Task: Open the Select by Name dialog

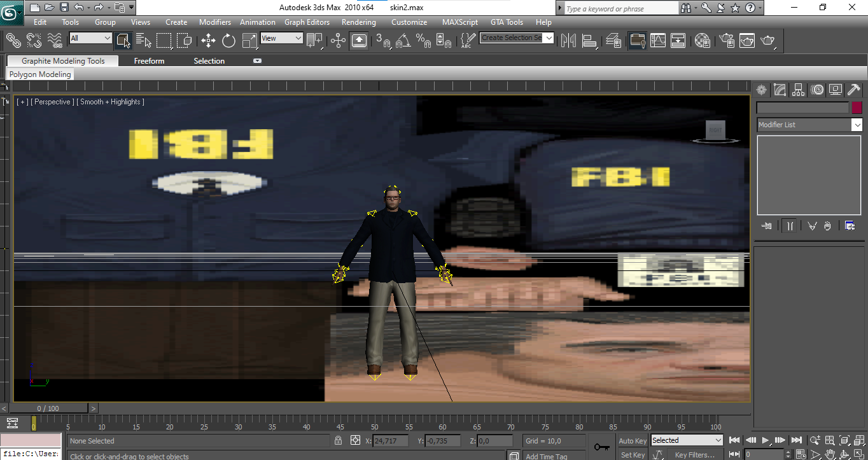Action: click(144, 40)
